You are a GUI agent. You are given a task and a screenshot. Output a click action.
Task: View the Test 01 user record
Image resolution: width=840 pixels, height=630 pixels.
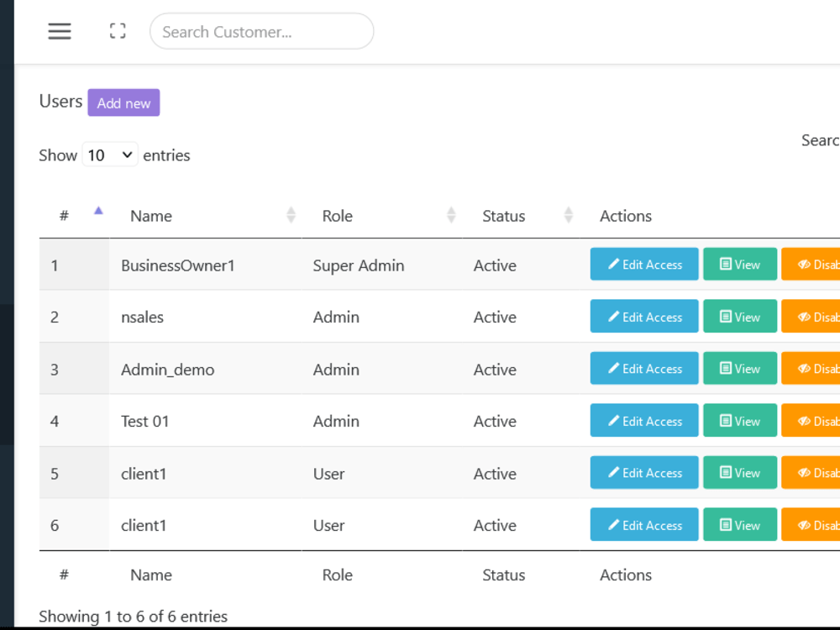740,421
